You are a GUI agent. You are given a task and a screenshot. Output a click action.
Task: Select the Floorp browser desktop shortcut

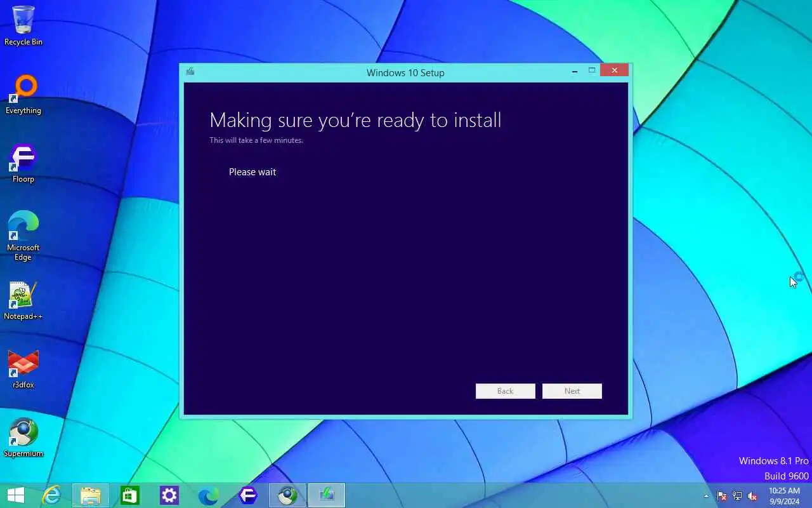(23, 164)
